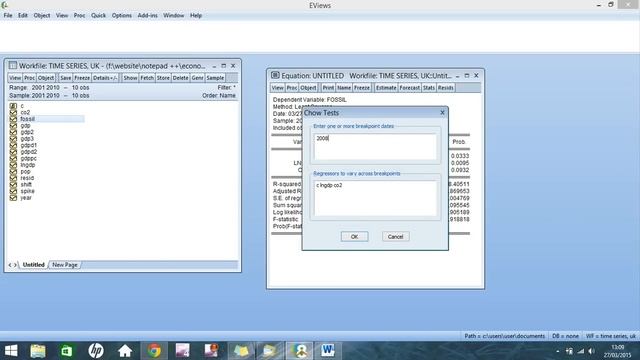Image resolution: width=640 pixels, height=360 pixels.
Task: Click Store button in Workfile toolbar
Action: (163, 78)
